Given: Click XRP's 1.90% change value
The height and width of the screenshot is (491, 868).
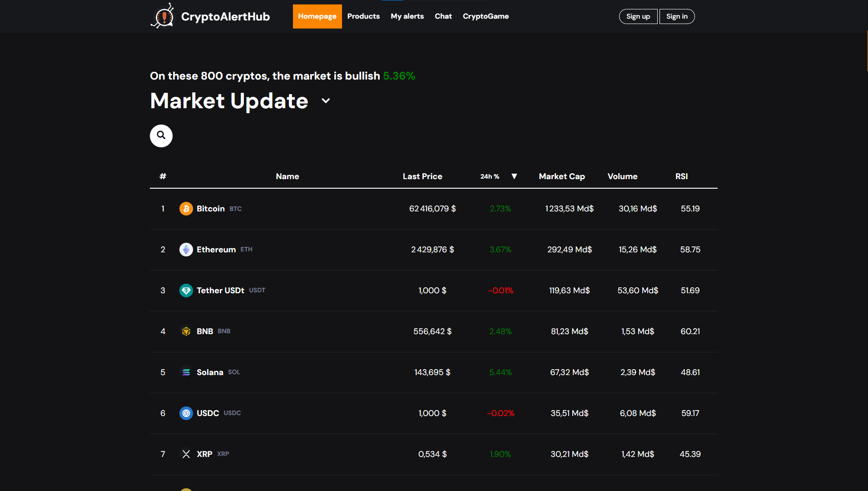Looking at the screenshot, I should coord(501,454).
